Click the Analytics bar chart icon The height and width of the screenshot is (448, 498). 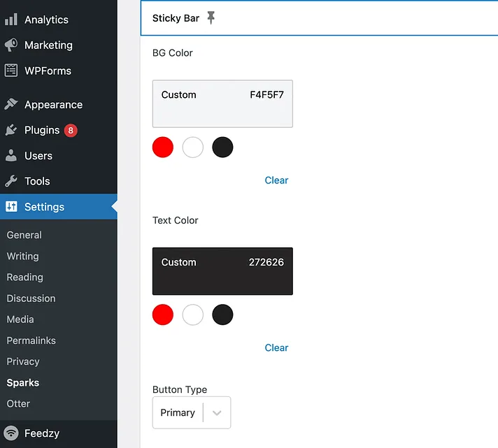point(11,20)
